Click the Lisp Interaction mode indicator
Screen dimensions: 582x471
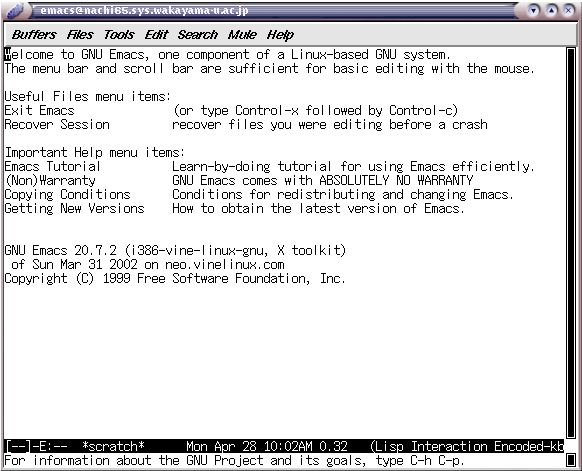(x=432, y=446)
